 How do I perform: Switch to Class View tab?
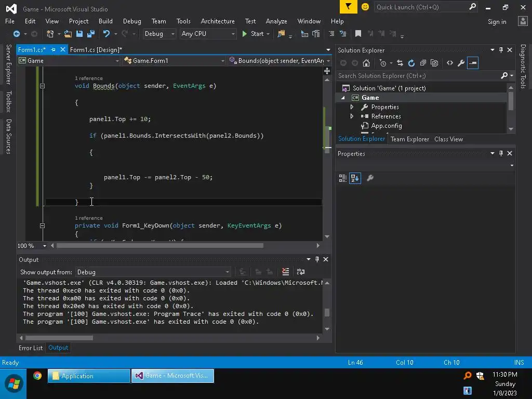tap(448, 139)
